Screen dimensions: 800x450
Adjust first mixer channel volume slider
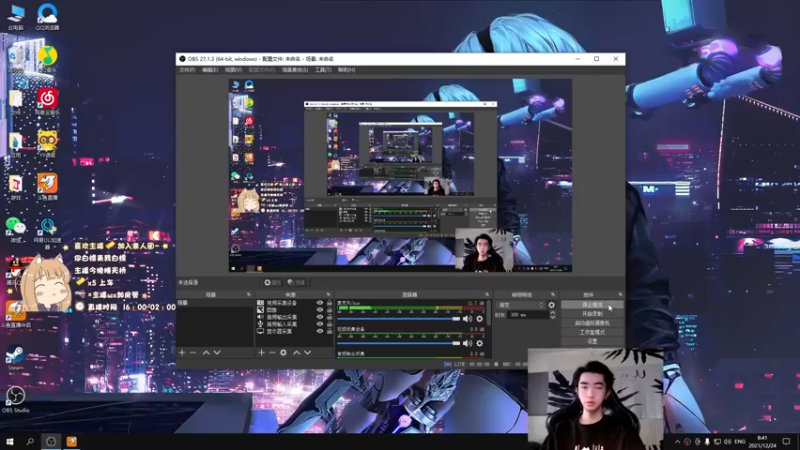point(398,319)
